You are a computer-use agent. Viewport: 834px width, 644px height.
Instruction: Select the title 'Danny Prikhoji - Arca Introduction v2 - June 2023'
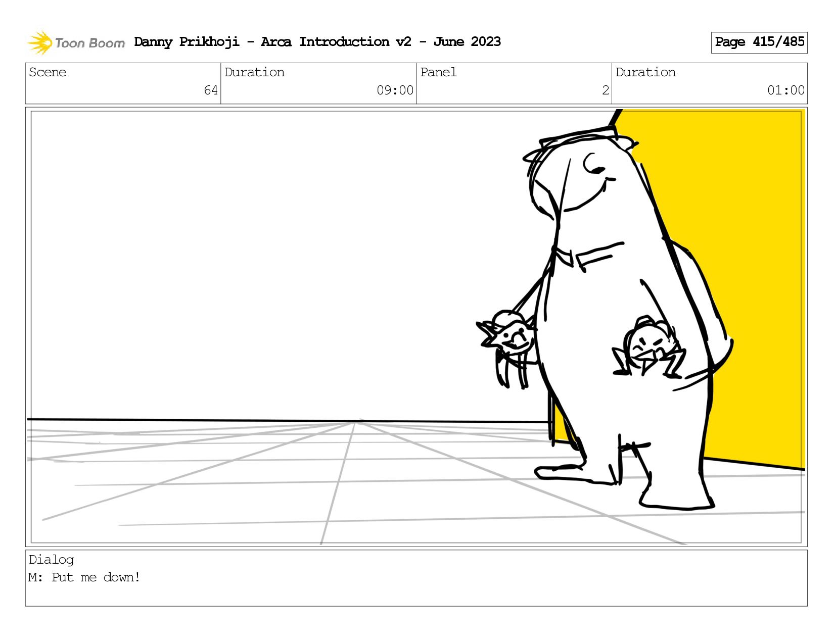317,42
